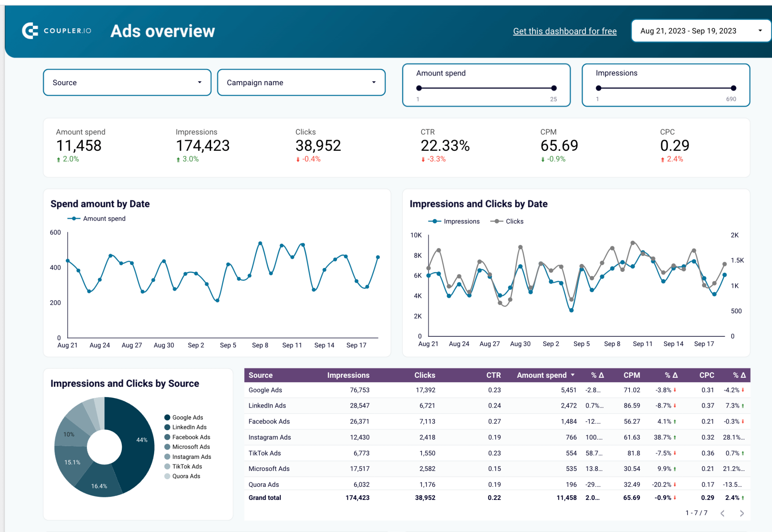Sort the table by the Clicks column header
The width and height of the screenshot is (772, 532).
(x=425, y=375)
